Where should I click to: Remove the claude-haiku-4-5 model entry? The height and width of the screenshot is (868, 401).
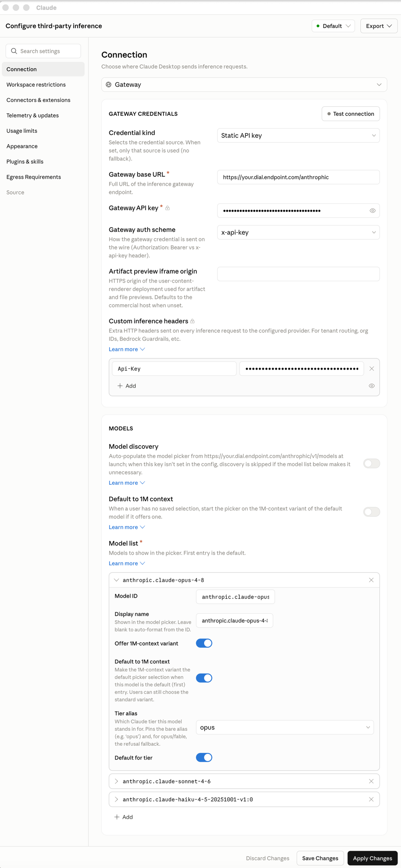point(371,799)
